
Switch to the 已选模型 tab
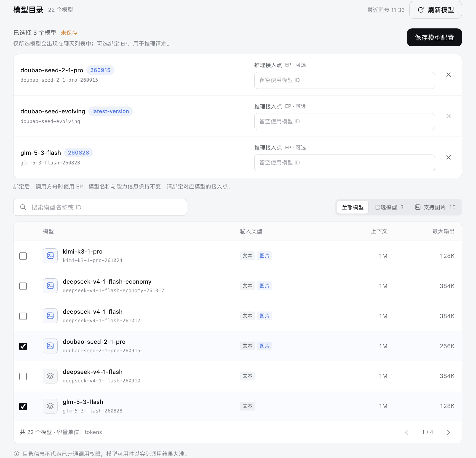click(389, 207)
